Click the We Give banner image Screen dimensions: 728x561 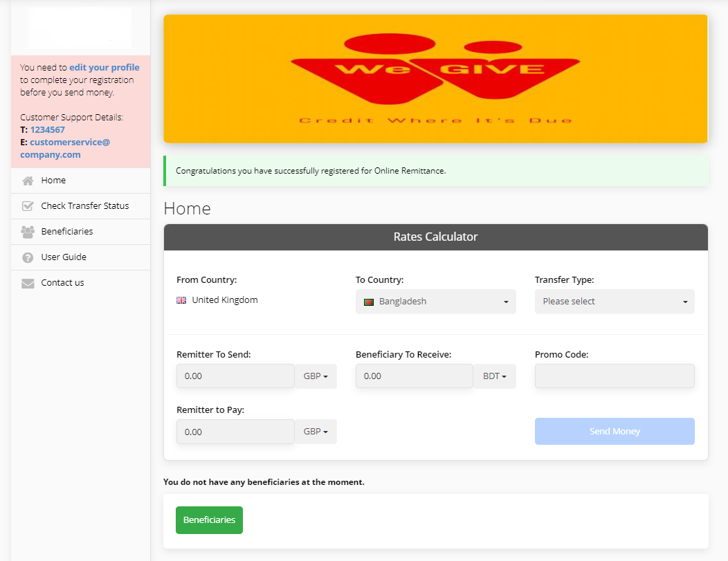[435, 78]
